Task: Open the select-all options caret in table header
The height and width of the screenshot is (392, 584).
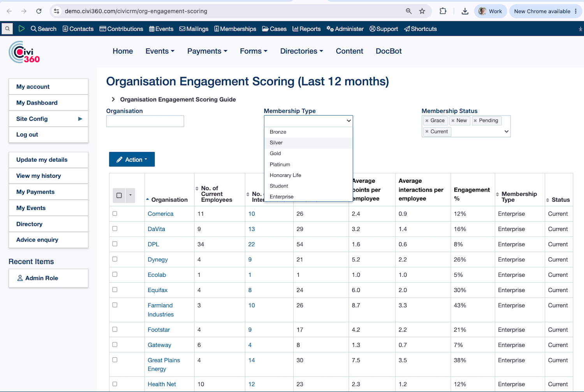Action: [130, 195]
